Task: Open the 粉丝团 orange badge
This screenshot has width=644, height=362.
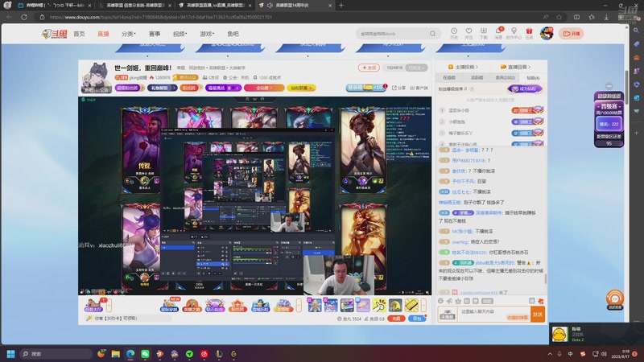Action: coord(190,88)
